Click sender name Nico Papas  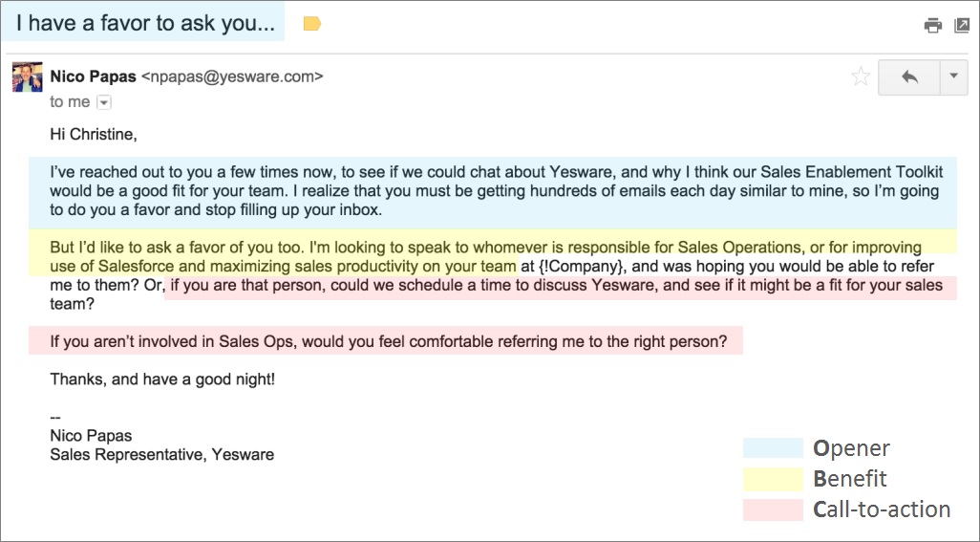click(93, 76)
